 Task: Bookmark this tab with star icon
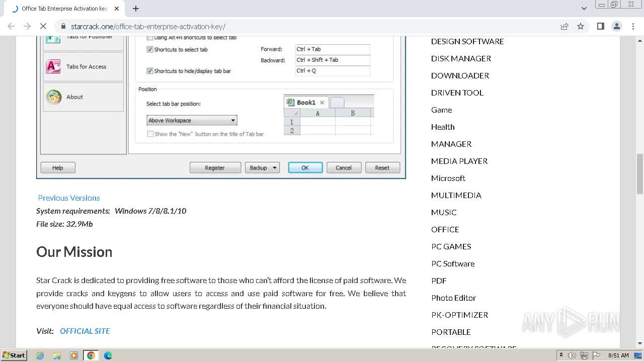(x=581, y=26)
